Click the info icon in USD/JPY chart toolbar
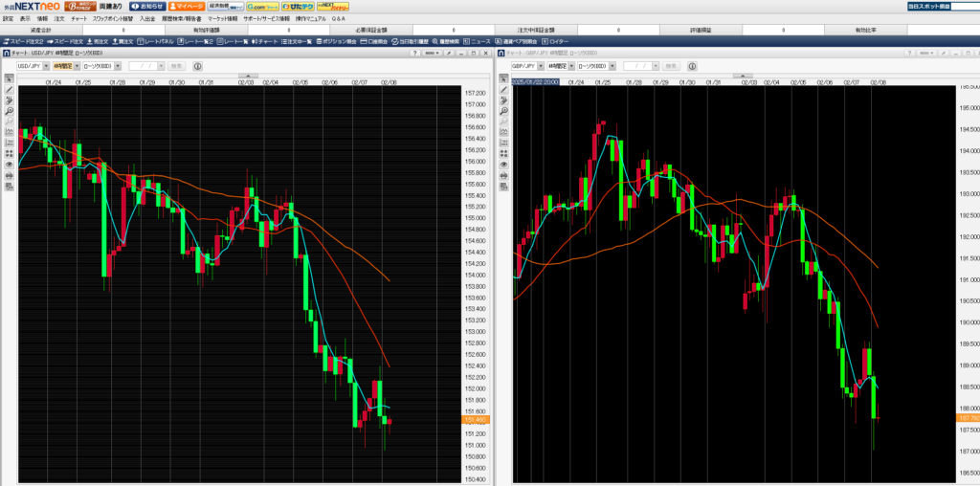This screenshot has width=980, height=486. [197, 66]
